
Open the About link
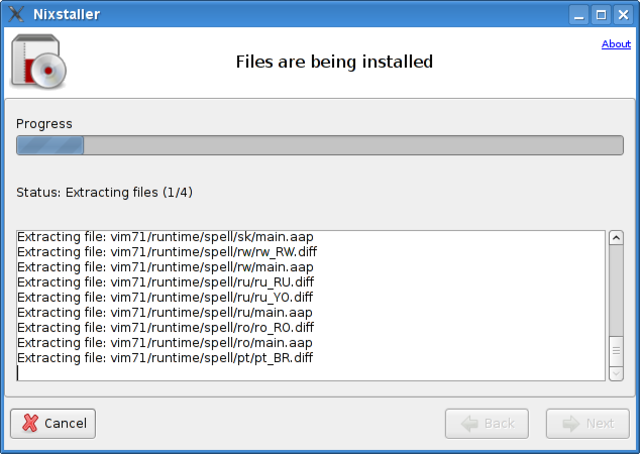[x=616, y=44]
